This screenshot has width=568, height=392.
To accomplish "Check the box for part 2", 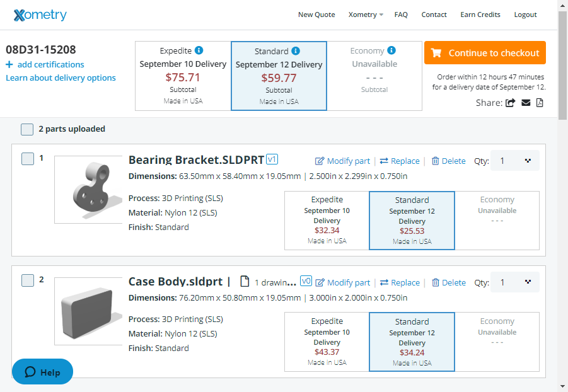I will click(x=28, y=280).
